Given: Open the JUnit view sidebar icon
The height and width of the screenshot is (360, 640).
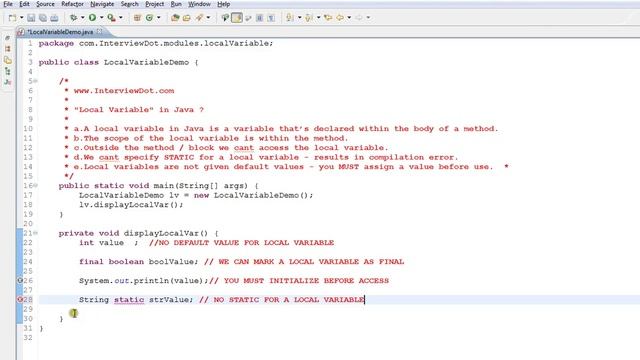Looking at the screenshot, I should (x=7, y=82).
